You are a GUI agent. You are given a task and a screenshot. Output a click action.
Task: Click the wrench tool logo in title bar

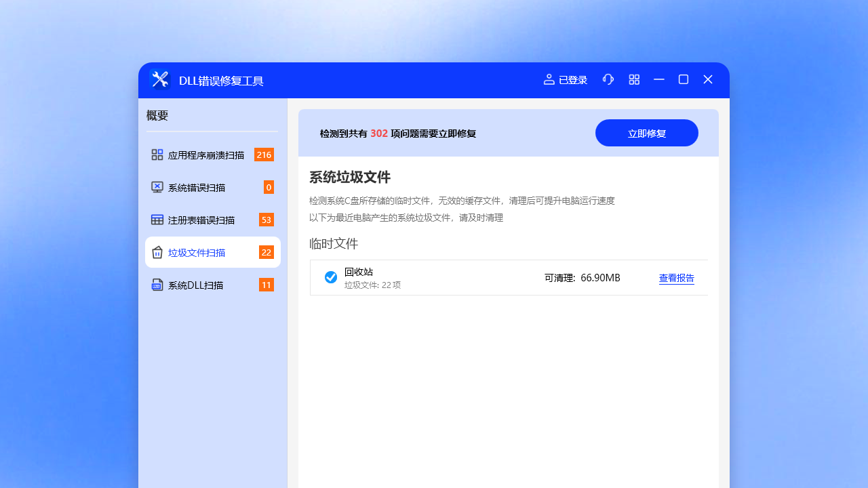(159, 79)
